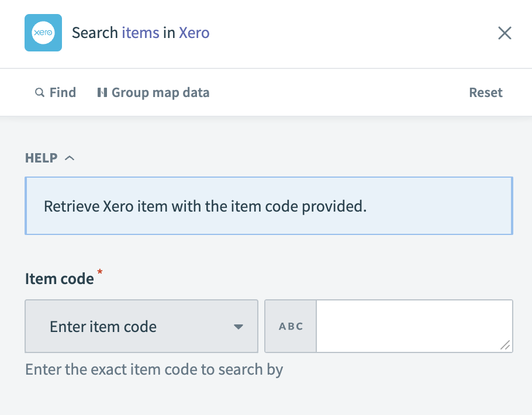Click the Item code field label
Screen dimensions: 532x415
click(x=60, y=278)
